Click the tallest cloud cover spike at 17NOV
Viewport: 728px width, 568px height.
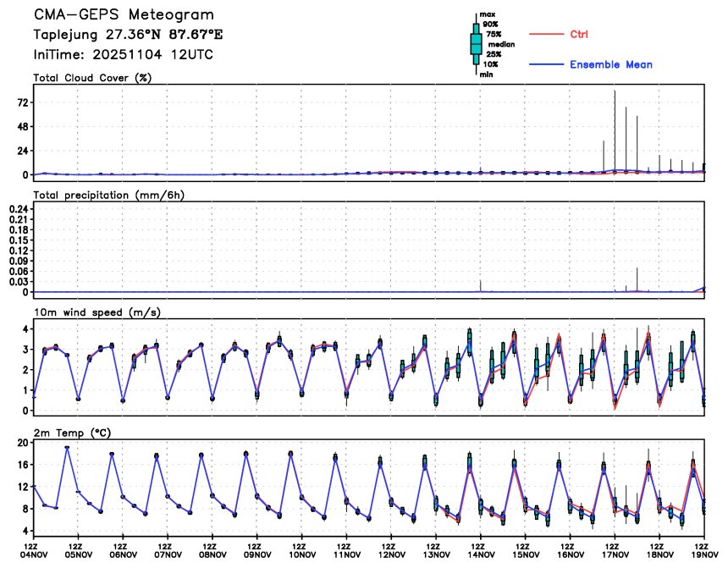tap(615, 127)
